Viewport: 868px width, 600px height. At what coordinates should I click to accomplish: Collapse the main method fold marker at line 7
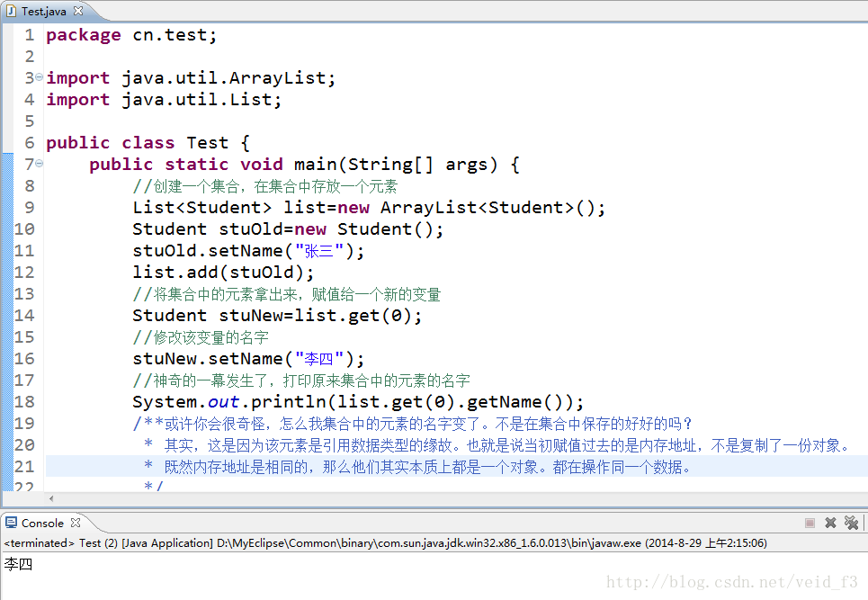(x=40, y=164)
